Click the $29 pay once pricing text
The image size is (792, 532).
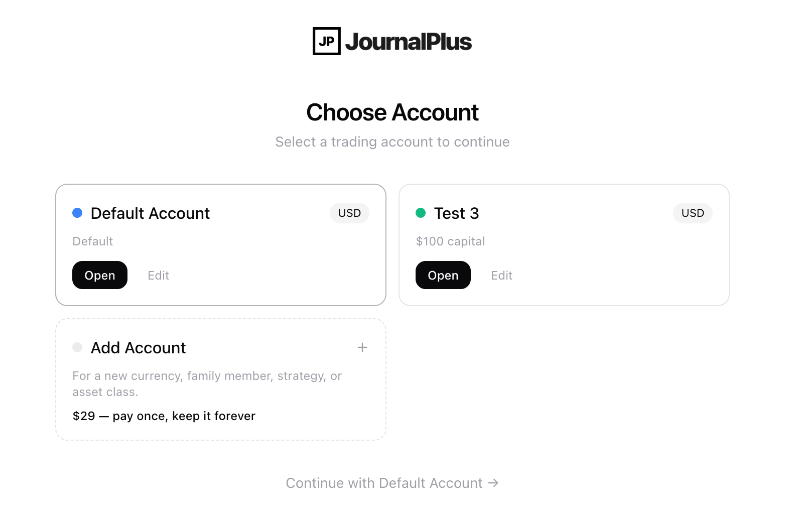click(x=164, y=416)
